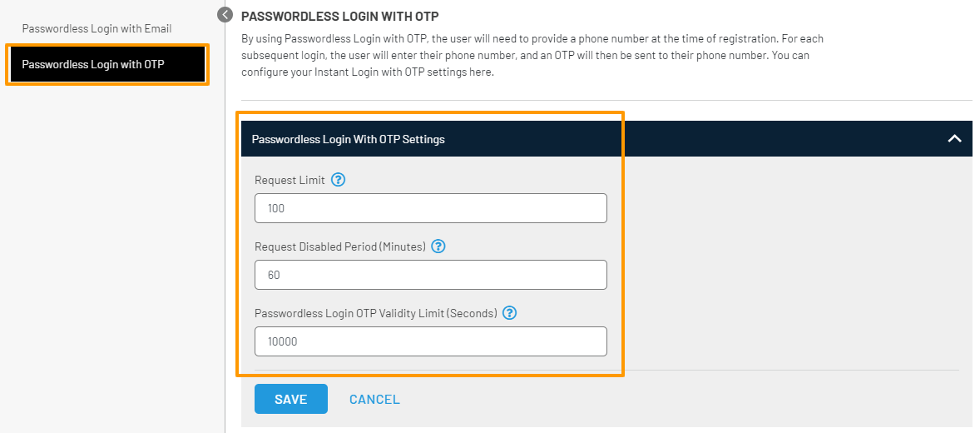Image resolution: width=980 pixels, height=433 pixels.
Task: Open Passwordless Login with Email section
Action: (x=97, y=28)
